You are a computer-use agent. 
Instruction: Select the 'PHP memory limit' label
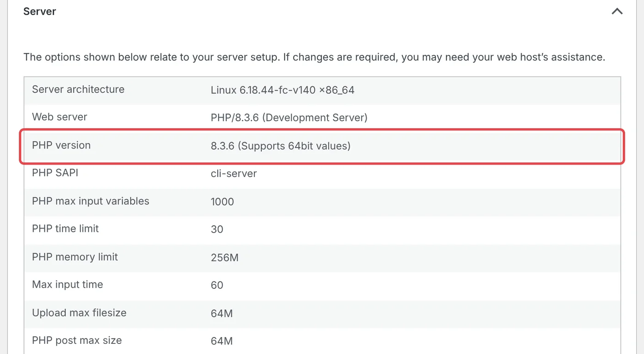[x=75, y=257]
